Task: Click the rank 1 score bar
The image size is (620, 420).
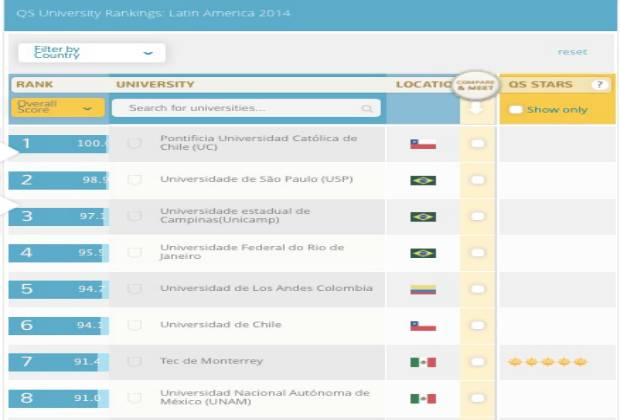Action: (58, 144)
